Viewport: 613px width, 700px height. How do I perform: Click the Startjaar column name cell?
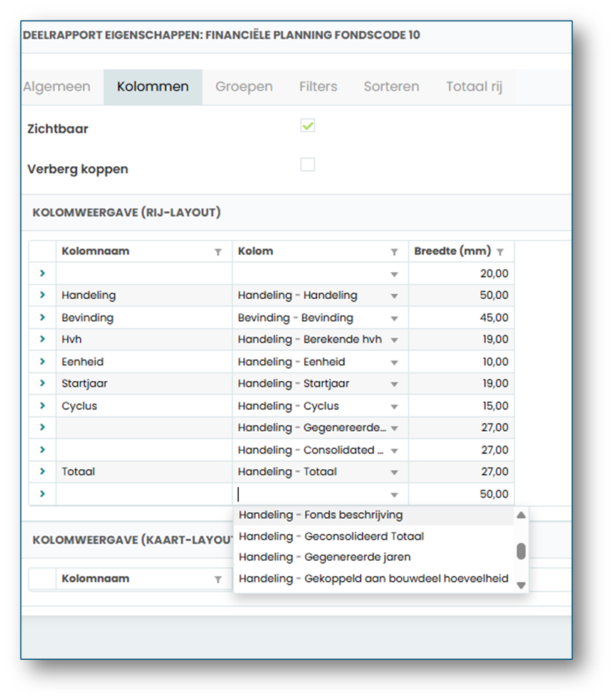[x=144, y=383]
